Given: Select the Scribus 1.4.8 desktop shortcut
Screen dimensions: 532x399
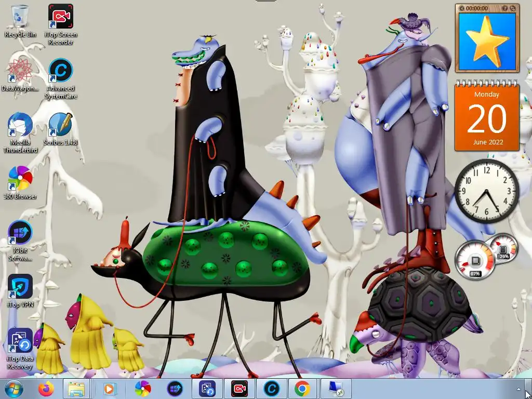Looking at the screenshot, I should 60,129.
